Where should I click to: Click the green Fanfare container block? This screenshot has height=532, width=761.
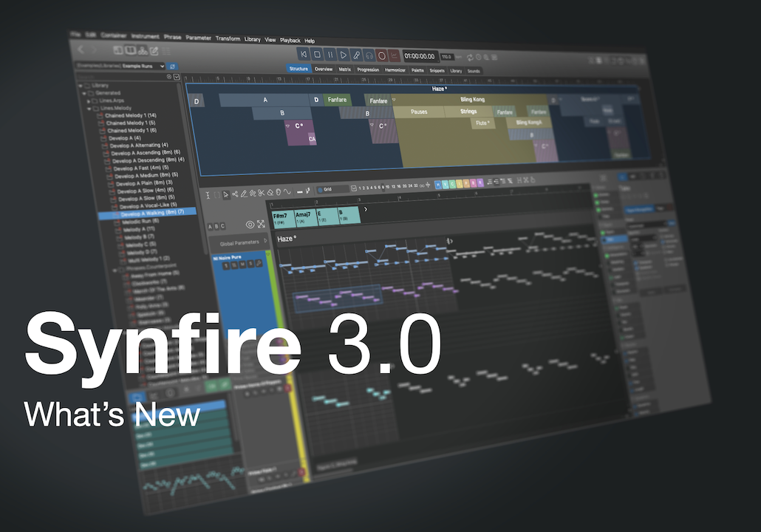[337, 100]
